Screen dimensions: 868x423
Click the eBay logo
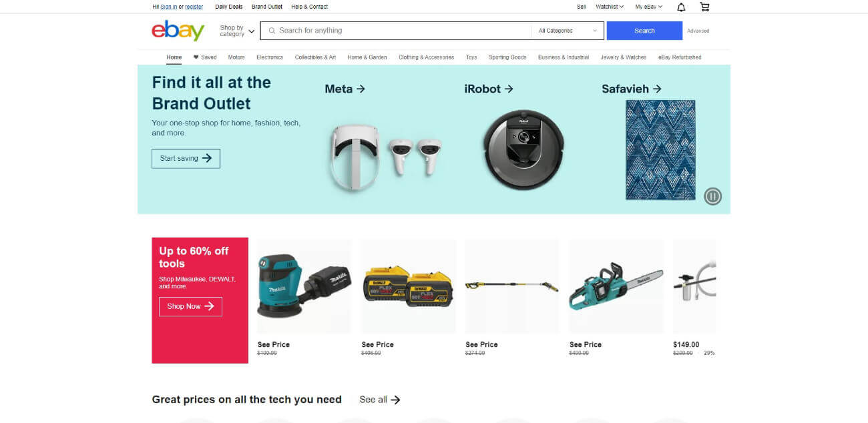(178, 31)
